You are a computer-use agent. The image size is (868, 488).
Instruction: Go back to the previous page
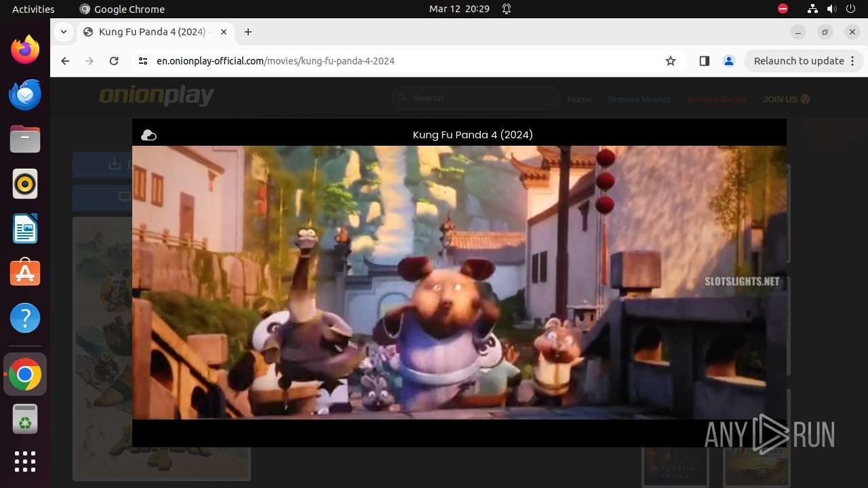(x=65, y=61)
